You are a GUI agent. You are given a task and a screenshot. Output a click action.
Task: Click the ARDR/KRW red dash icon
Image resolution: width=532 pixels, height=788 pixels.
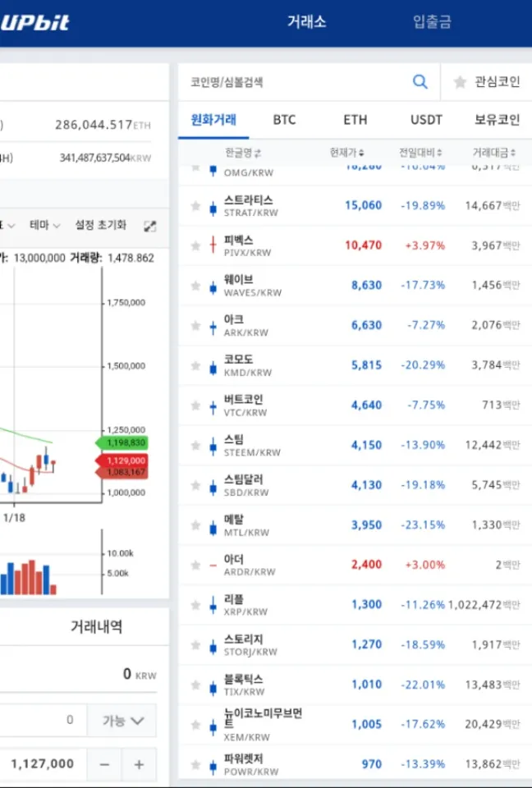[x=213, y=566]
